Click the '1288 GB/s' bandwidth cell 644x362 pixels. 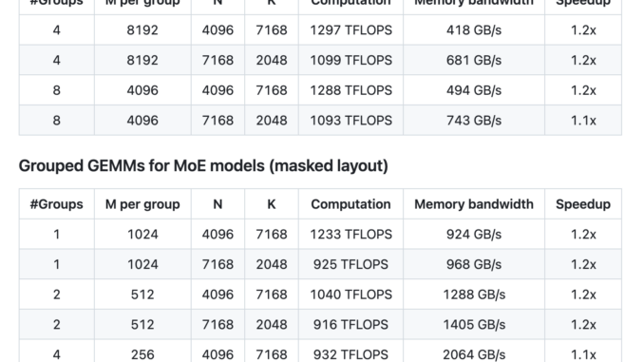[x=474, y=295]
